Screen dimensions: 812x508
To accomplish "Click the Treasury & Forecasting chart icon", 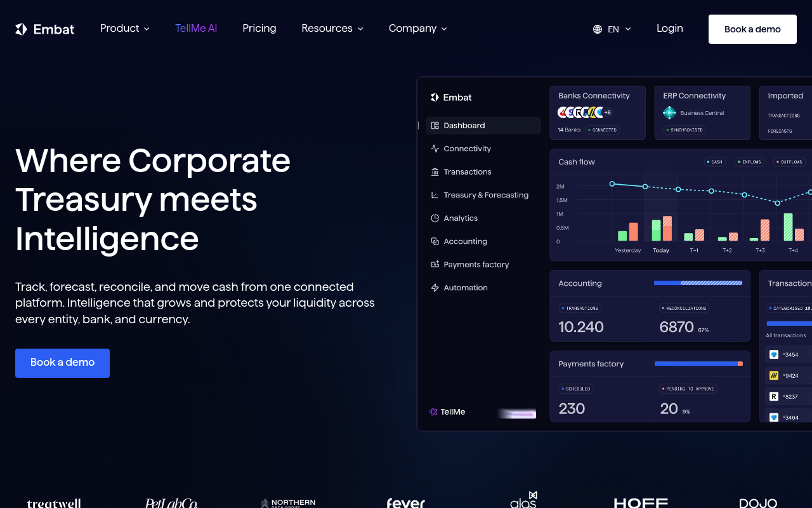I will [x=435, y=195].
